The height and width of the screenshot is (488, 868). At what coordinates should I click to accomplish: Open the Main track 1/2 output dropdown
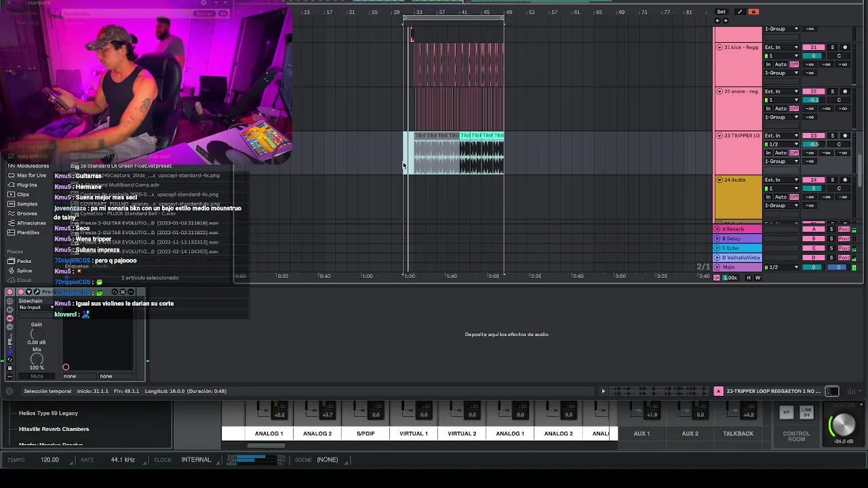point(782,267)
